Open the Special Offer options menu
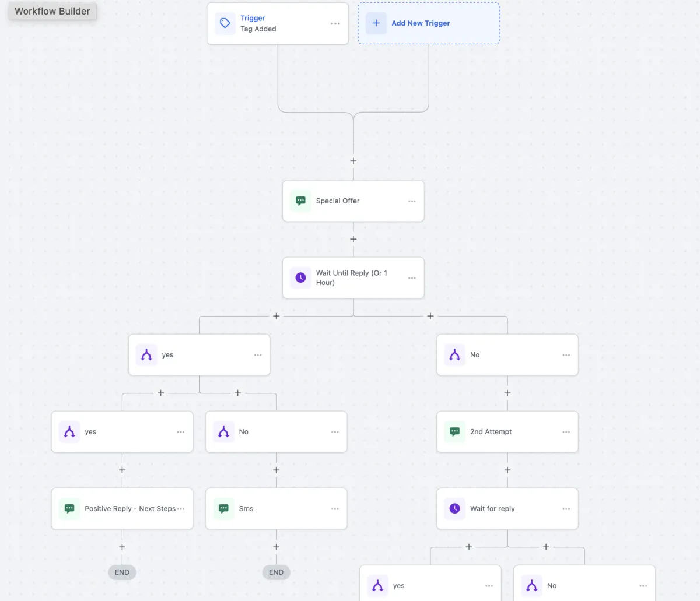Image resolution: width=700 pixels, height=601 pixels. click(412, 201)
